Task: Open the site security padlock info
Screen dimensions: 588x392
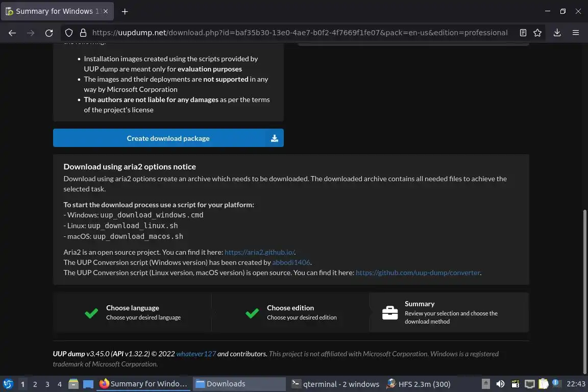Action: tap(83, 33)
